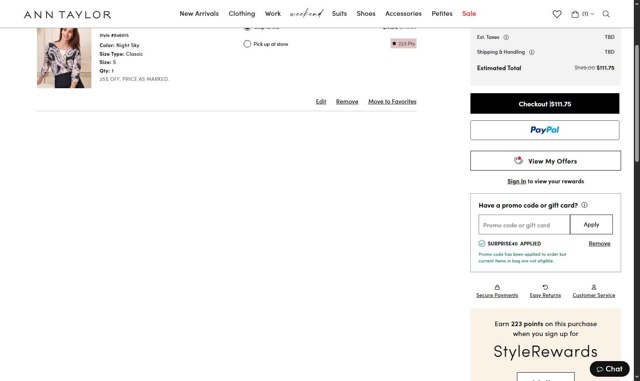Click the 25% OFF. PRICE AS MARKED. text
The height and width of the screenshot is (381, 640).
[134, 79]
